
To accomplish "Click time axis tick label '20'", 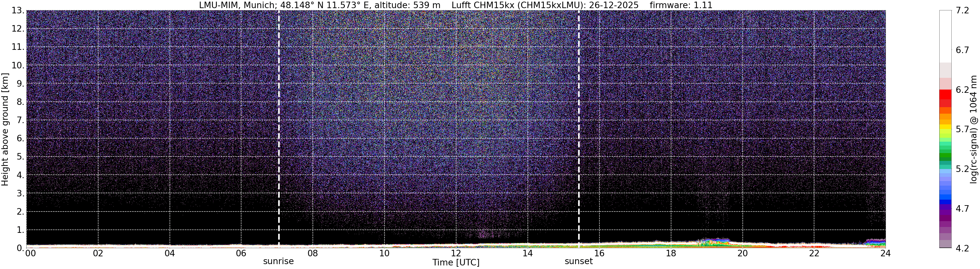I will [742, 253].
